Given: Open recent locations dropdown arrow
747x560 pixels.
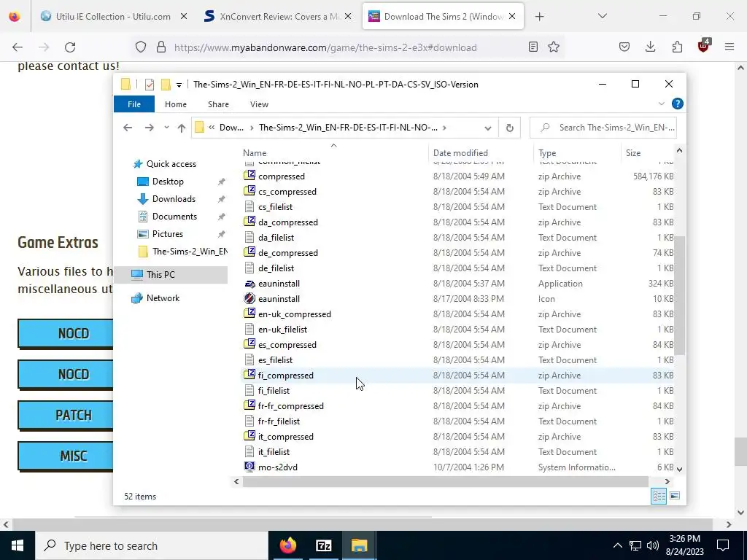Looking at the screenshot, I should 166,128.
